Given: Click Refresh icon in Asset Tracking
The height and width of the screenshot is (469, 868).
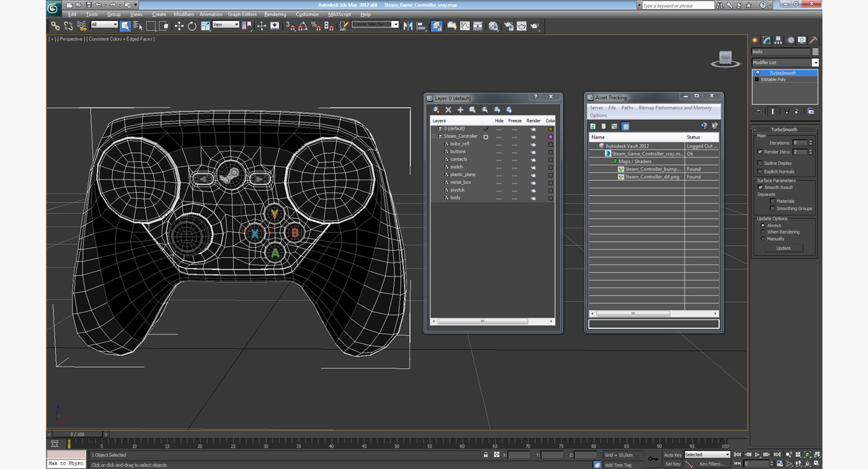Looking at the screenshot, I should click(x=593, y=127).
